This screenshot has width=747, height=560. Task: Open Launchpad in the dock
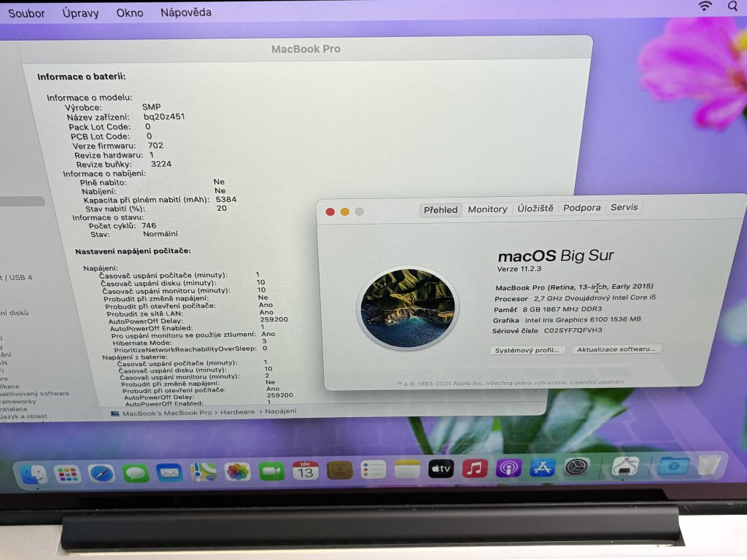(67, 474)
